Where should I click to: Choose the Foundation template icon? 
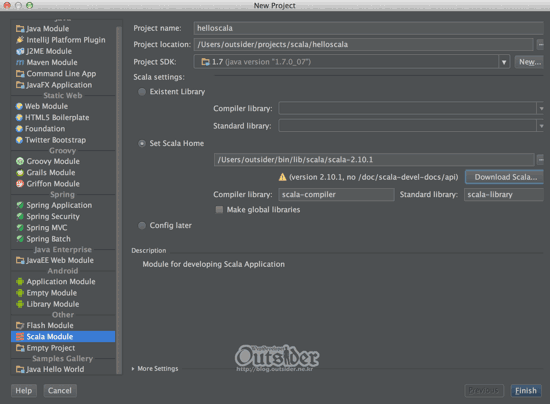[19, 129]
